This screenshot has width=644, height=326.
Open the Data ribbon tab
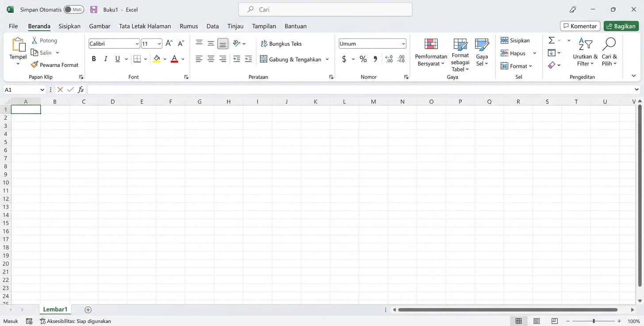tap(212, 26)
